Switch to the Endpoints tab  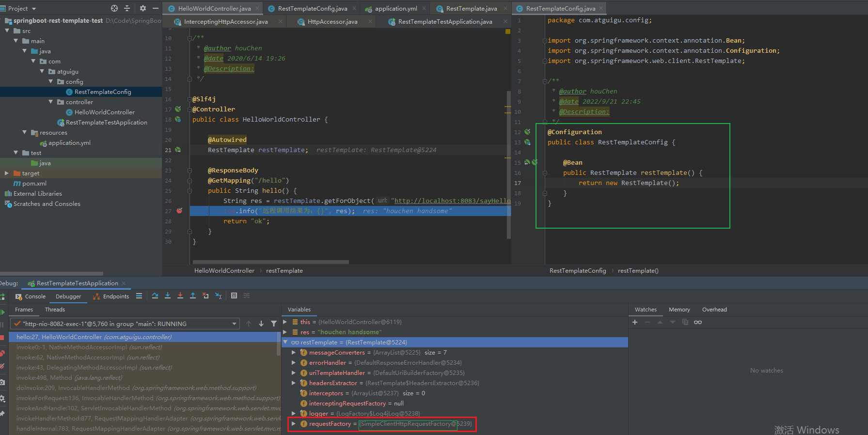point(111,296)
